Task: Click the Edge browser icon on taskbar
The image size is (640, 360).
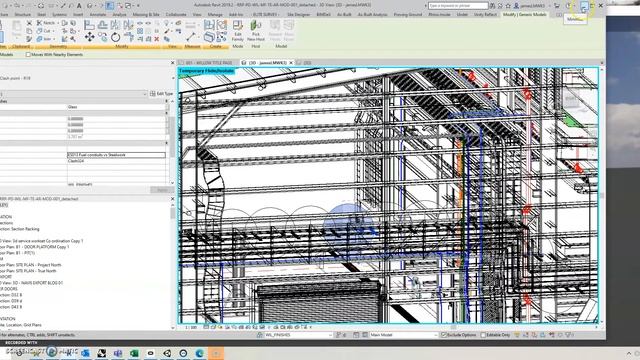Action: [200, 353]
